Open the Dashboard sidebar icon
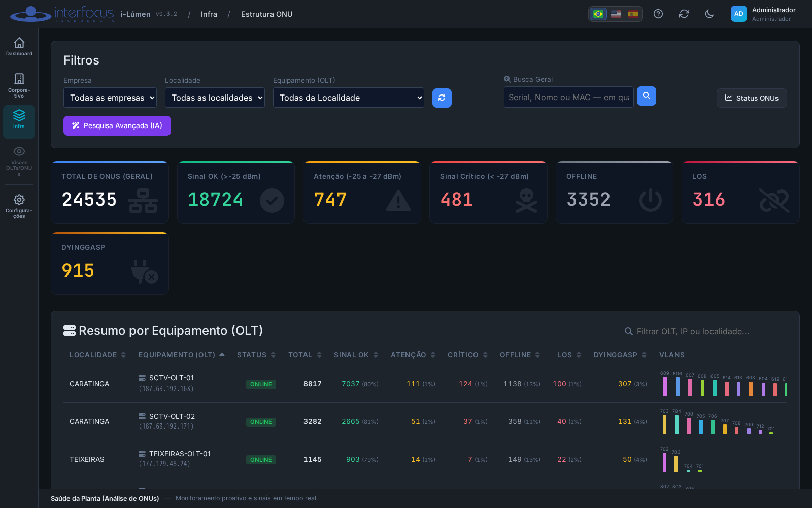Viewport: 812px width, 508px height. click(19, 47)
